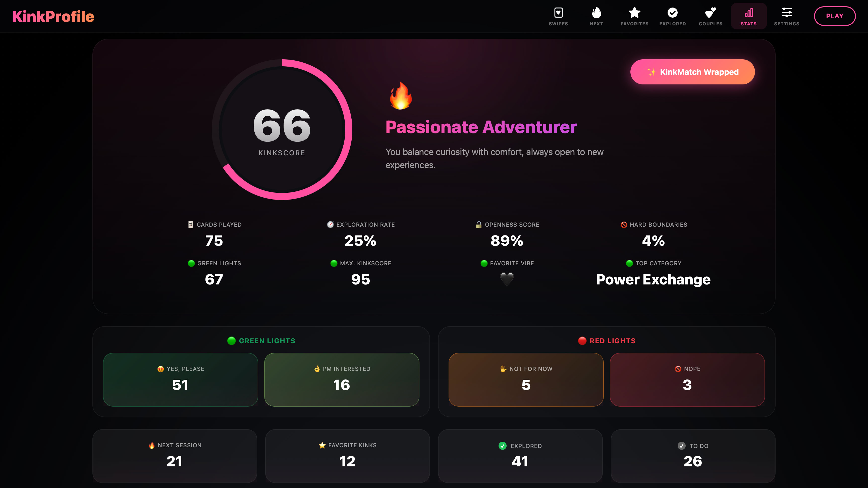868x488 pixels.
Task: Open the Yes, Please card
Action: (x=180, y=379)
